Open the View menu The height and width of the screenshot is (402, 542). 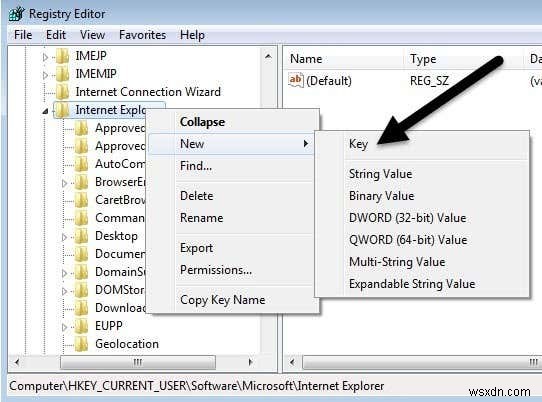click(92, 35)
